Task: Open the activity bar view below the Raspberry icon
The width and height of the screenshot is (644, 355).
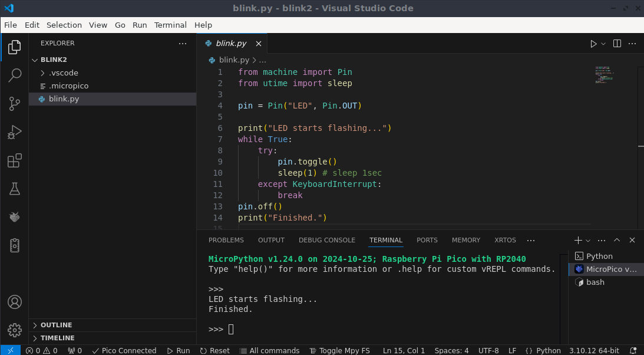Action: (14, 245)
